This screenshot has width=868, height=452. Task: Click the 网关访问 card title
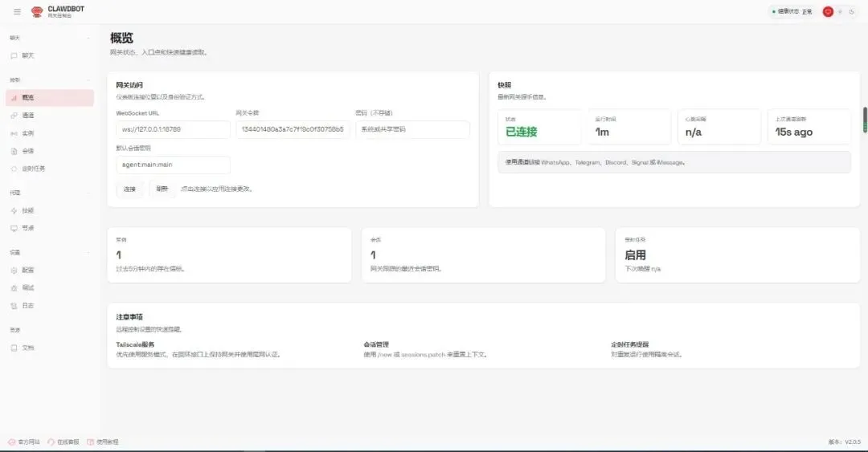pos(129,85)
